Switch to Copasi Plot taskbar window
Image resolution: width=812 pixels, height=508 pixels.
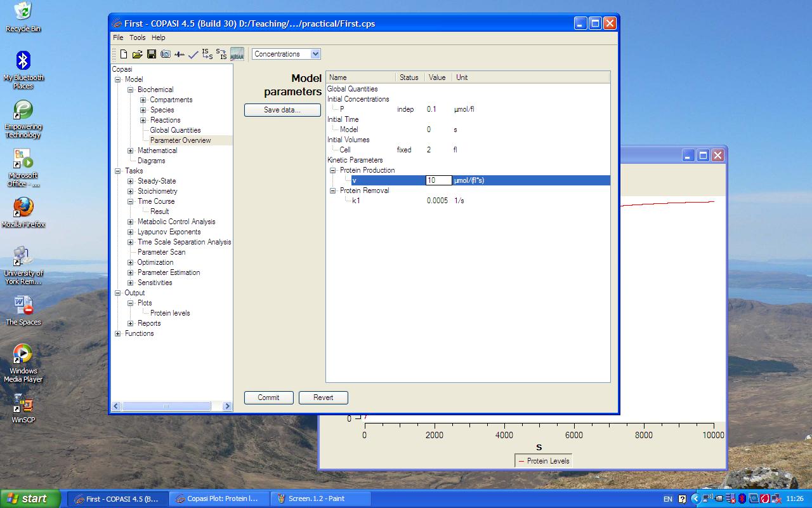tap(220, 498)
